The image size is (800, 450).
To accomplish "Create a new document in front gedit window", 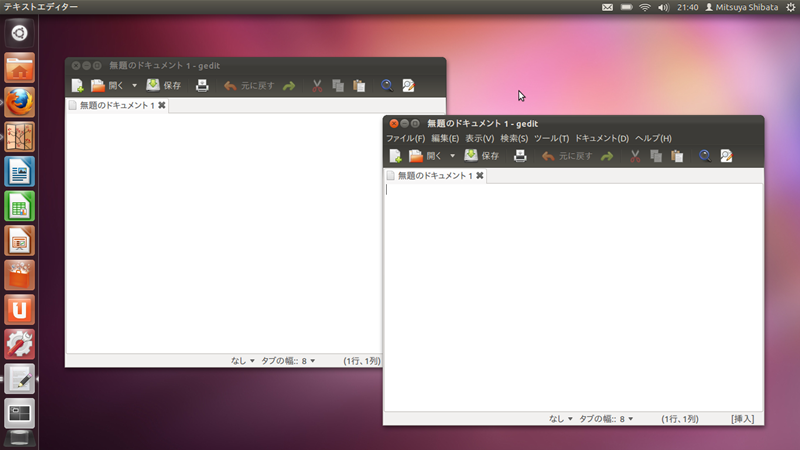I will pos(395,156).
